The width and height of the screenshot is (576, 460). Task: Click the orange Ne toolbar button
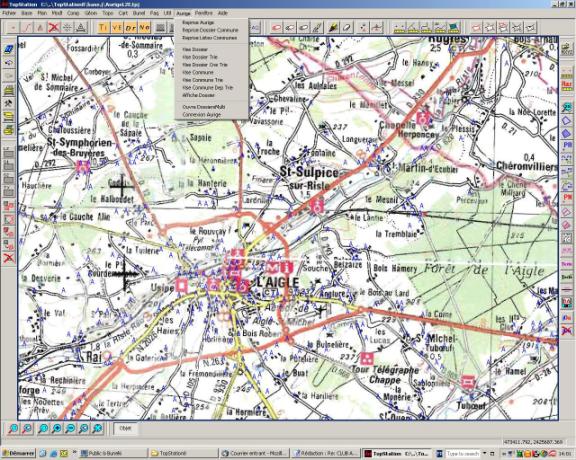[144, 28]
